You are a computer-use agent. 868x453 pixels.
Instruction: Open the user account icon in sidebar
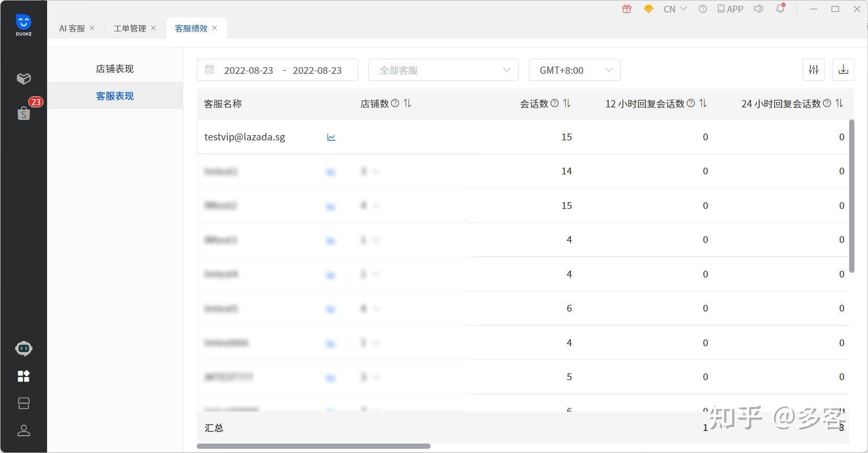coord(24,430)
